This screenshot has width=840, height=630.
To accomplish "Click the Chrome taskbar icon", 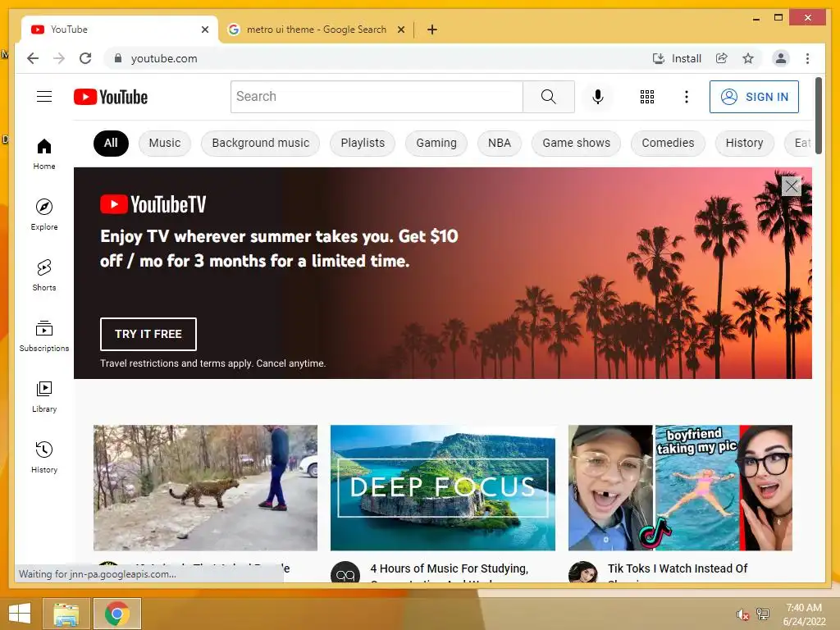I will point(117,614).
